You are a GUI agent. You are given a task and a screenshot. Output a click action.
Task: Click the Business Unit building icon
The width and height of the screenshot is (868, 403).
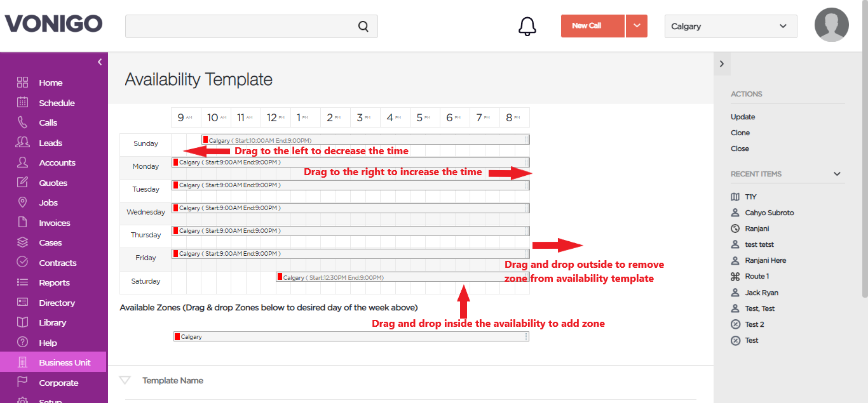tap(23, 362)
